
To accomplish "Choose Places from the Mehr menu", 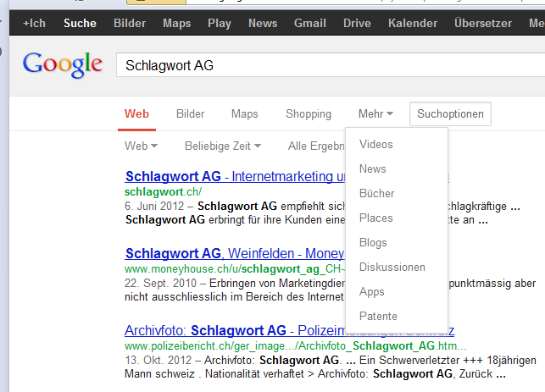I will point(376,218).
